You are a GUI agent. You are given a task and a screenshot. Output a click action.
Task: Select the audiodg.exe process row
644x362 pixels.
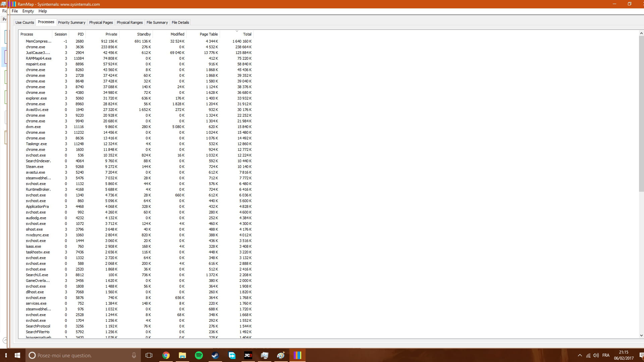click(136, 218)
